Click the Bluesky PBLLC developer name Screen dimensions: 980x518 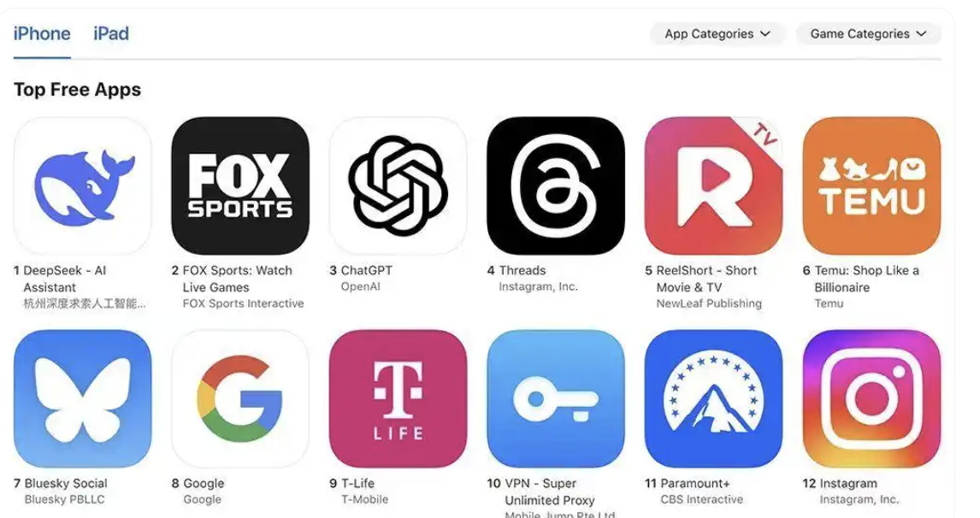click(x=64, y=499)
